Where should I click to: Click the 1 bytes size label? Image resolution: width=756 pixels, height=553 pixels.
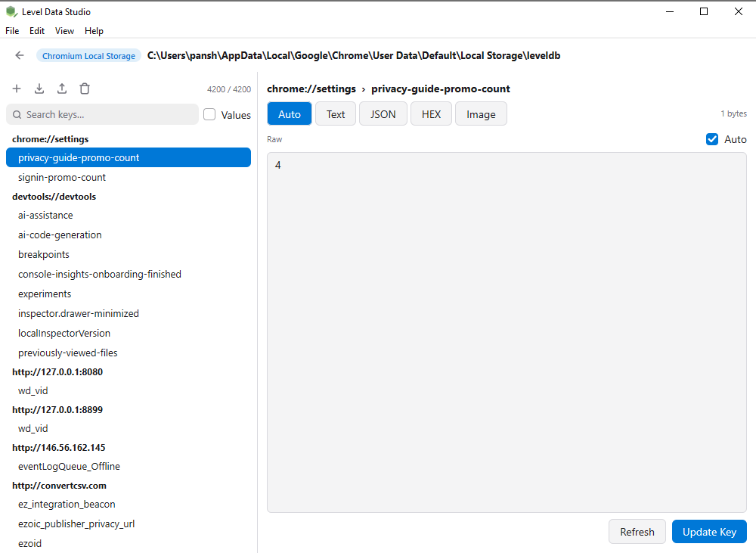[733, 113]
